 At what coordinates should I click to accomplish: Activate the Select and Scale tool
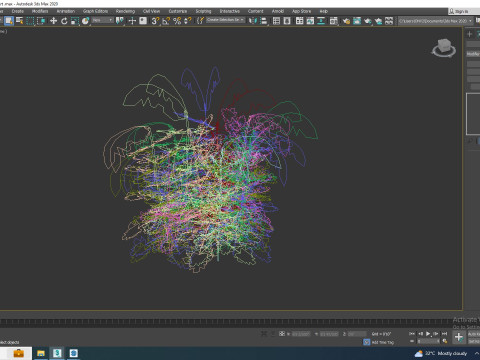(x=75, y=21)
